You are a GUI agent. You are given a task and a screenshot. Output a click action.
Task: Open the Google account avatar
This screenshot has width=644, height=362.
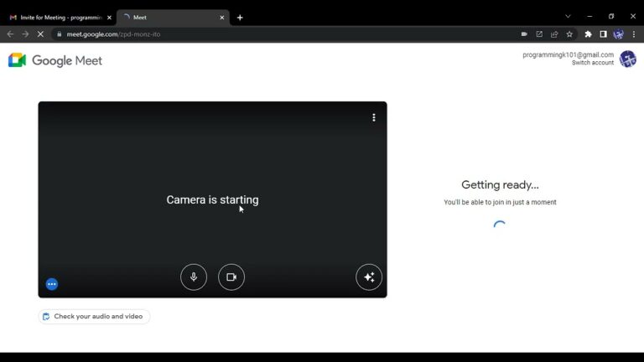[628, 59]
